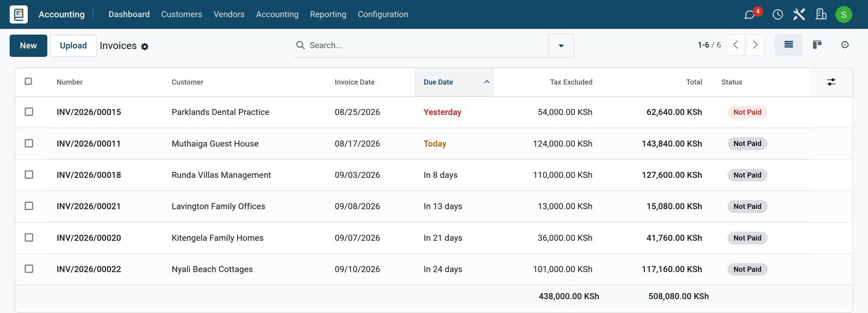
Task: Click the Accounting app title
Action: (x=61, y=14)
